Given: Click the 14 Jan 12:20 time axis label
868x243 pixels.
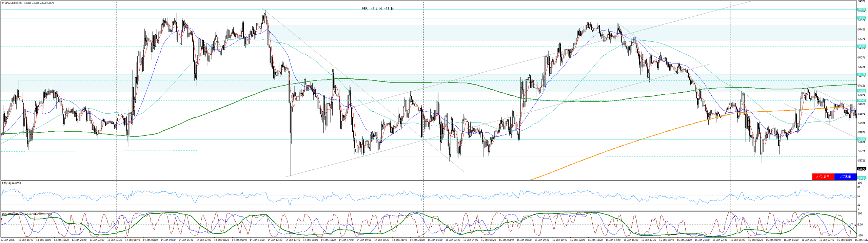Looking at the screenshot, I should (275, 240).
